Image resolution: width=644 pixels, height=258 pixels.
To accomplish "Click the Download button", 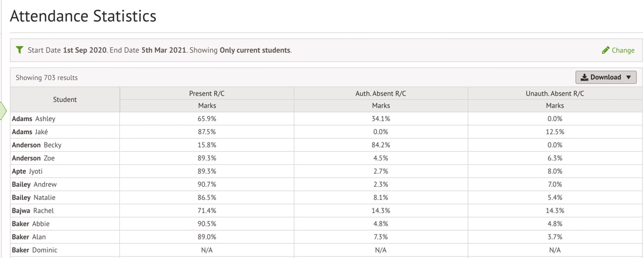I will [x=606, y=77].
